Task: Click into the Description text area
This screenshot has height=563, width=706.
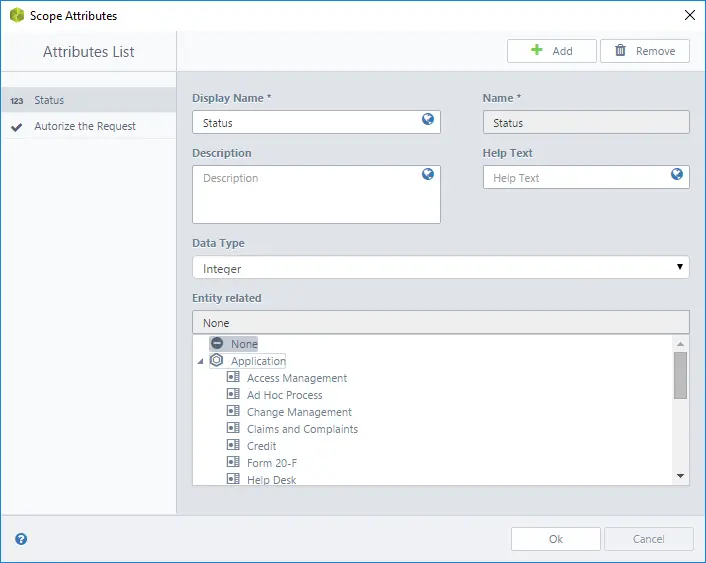Action: click(316, 195)
